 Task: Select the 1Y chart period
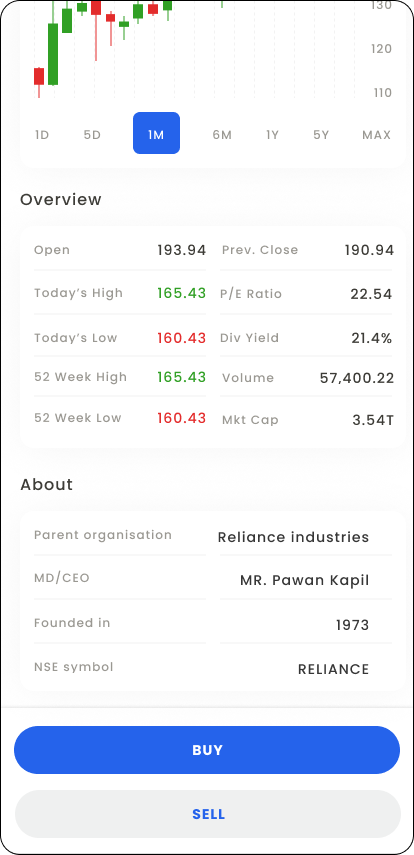coord(272,135)
